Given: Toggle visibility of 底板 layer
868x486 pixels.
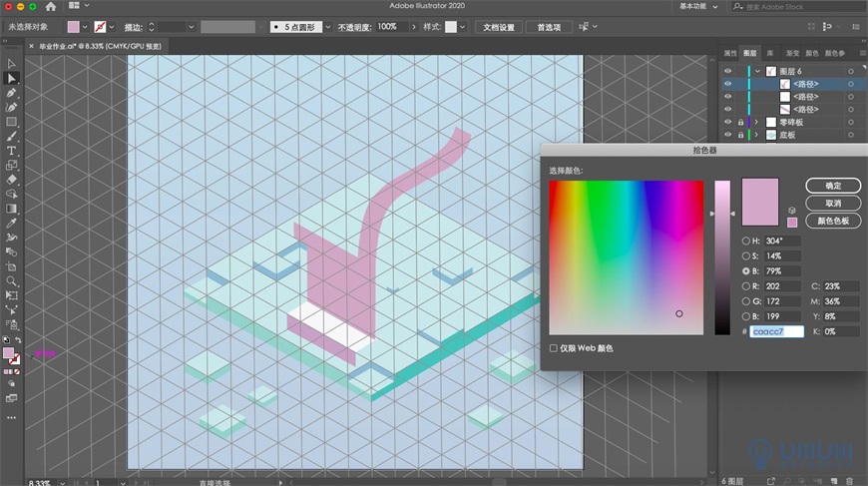Looking at the screenshot, I should pos(728,135).
